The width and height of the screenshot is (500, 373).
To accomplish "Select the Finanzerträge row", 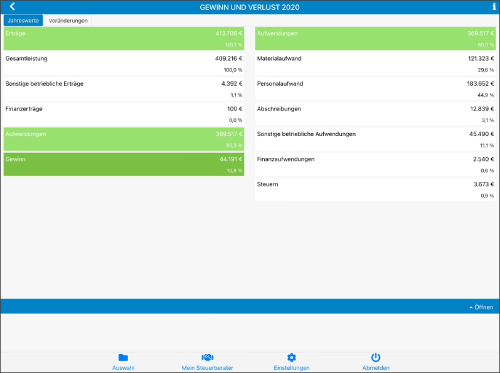I will tap(124, 114).
